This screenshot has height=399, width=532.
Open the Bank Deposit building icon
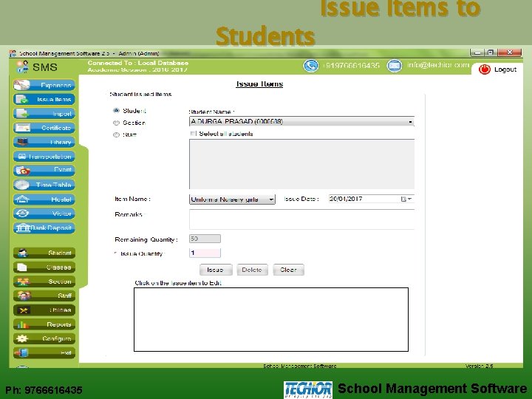click(x=23, y=228)
